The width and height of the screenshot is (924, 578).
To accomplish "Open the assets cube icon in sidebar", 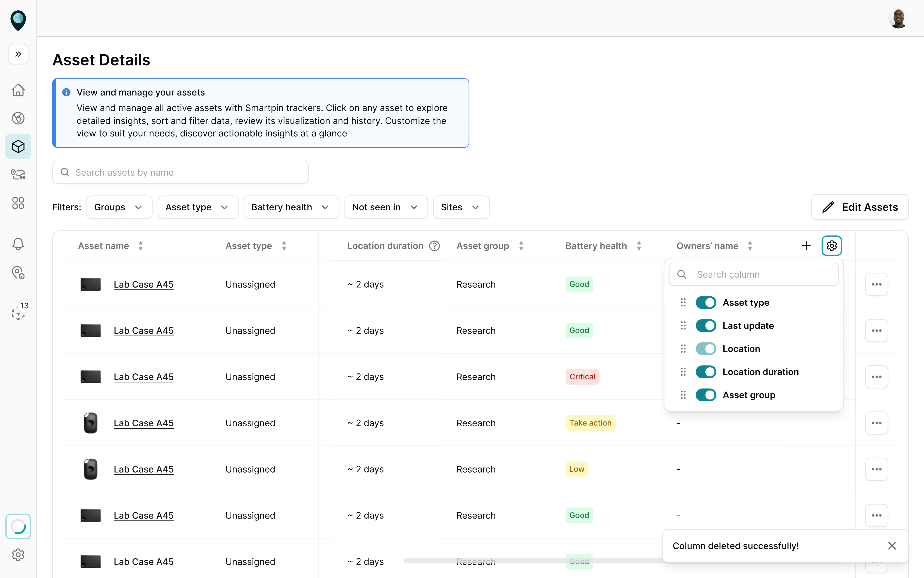I will [18, 146].
